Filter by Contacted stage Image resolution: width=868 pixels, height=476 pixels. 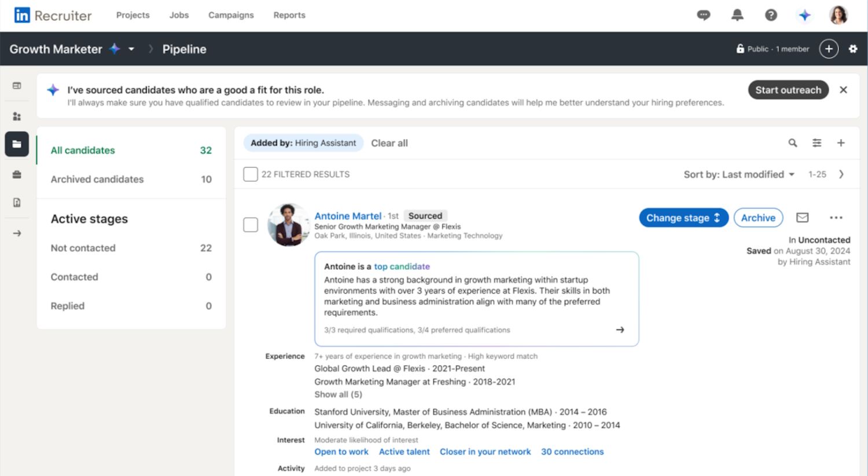(131, 277)
